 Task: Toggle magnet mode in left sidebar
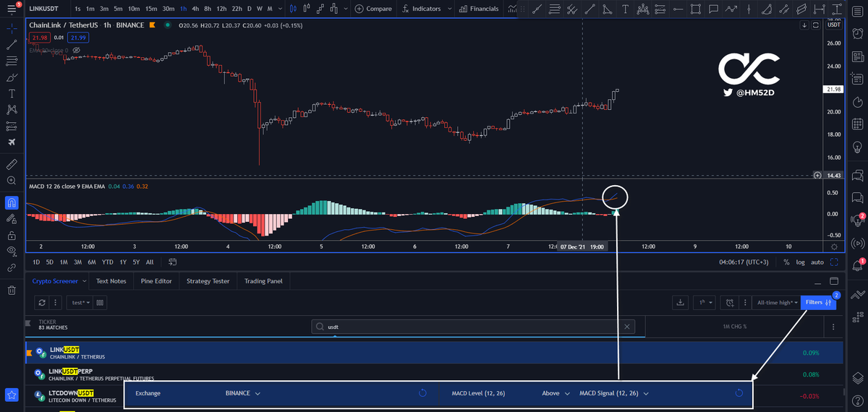tap(12, 202)
